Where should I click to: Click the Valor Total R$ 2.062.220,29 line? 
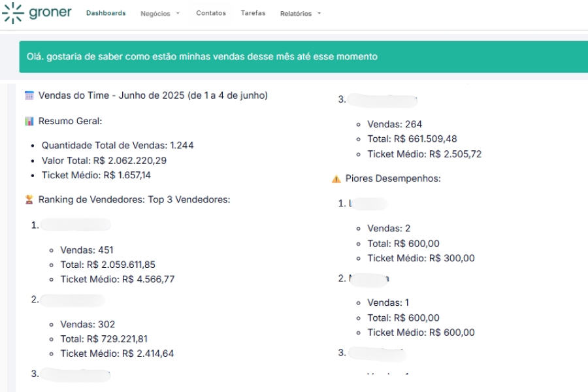click(x=104, y=160)
